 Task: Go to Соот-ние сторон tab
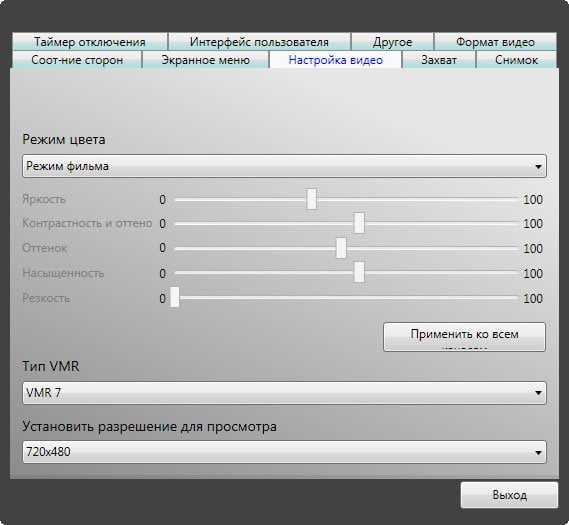coord(77,60)
